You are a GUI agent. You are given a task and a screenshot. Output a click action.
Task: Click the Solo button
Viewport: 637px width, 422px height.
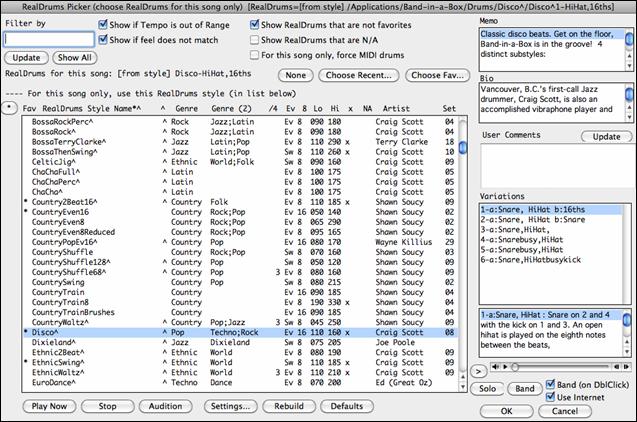488,389
